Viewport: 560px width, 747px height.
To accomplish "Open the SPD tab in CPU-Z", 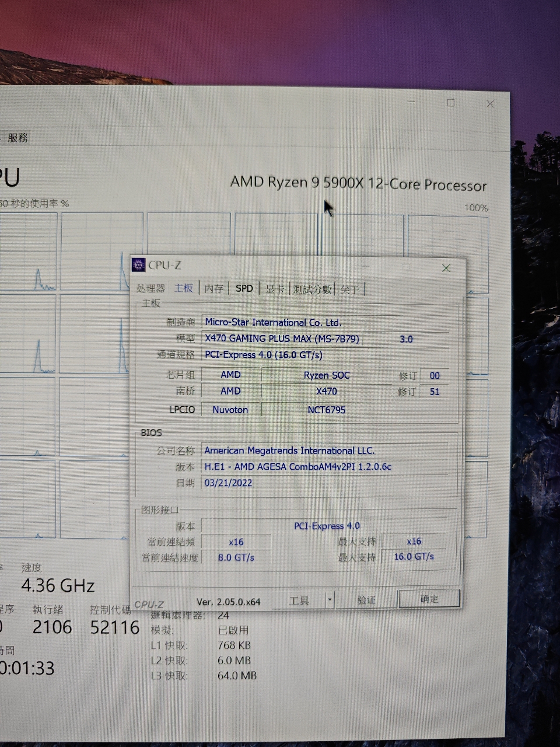I will [244, 288].
